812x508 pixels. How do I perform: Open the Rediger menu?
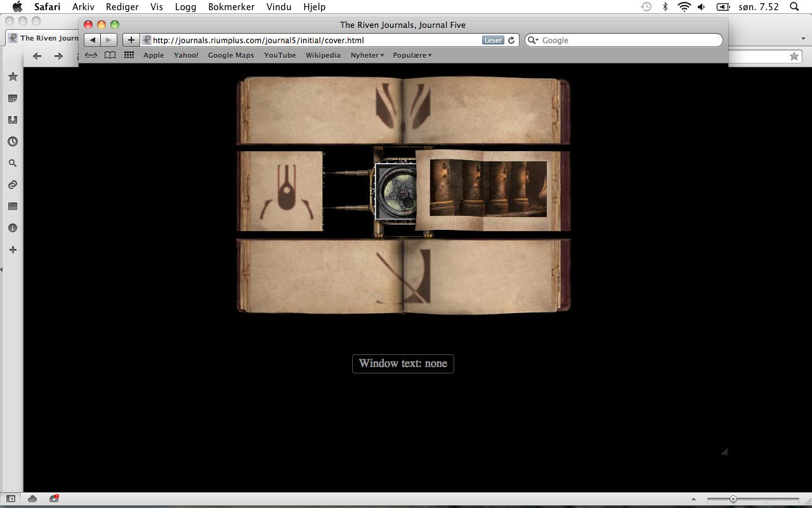point(122,7)
